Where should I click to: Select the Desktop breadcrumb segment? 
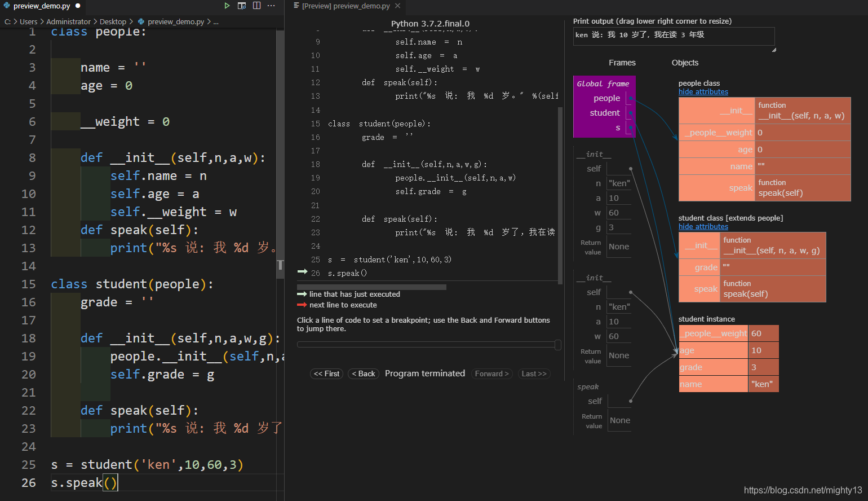coord(113,21)
